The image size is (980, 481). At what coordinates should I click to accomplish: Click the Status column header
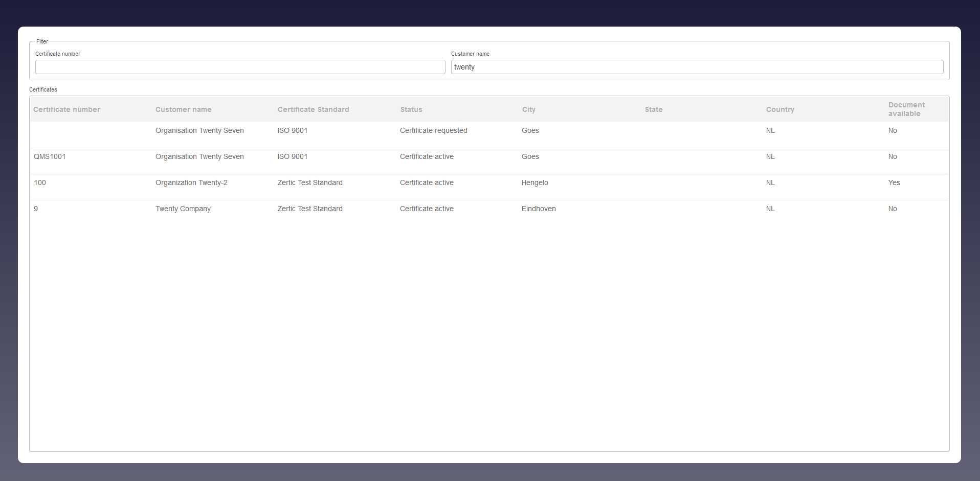411,109
